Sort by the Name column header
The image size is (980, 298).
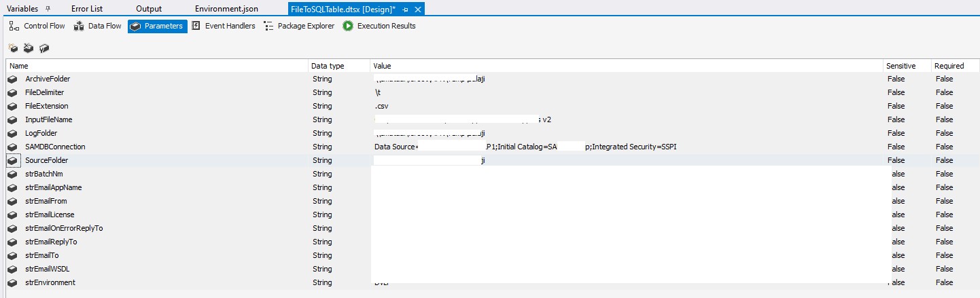pos(157,66)
